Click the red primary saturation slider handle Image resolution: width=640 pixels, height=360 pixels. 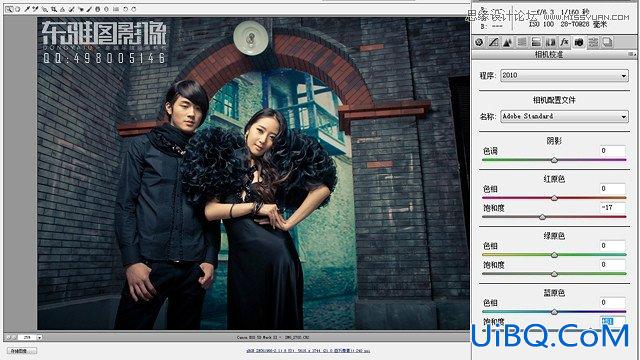coord(542,217)
